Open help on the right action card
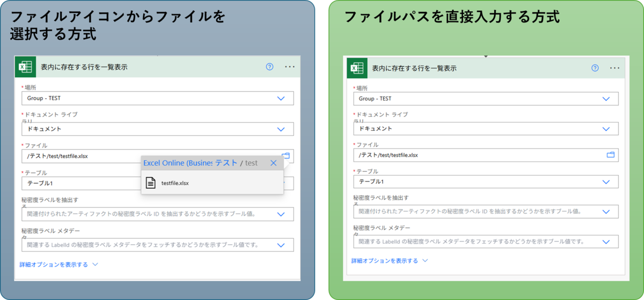Screen dimensions: 644x300 click(x=595, y=68)
